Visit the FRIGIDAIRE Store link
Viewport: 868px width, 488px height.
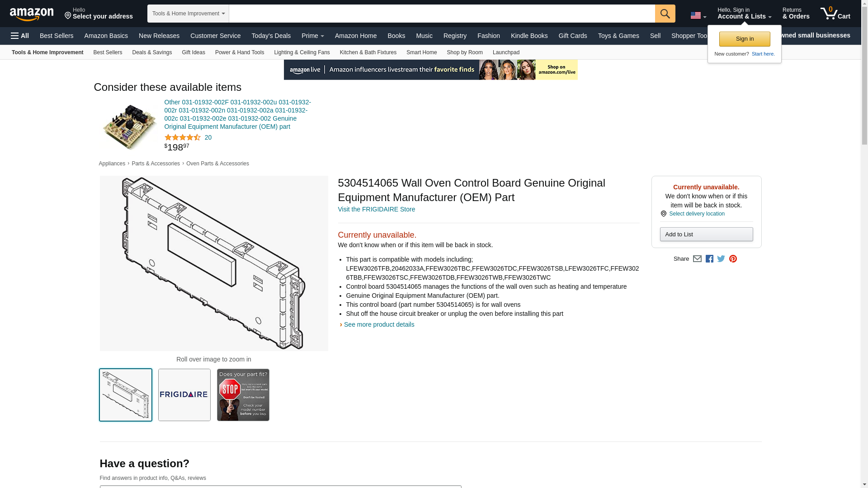pyautogui.click(x=376, y=209)
